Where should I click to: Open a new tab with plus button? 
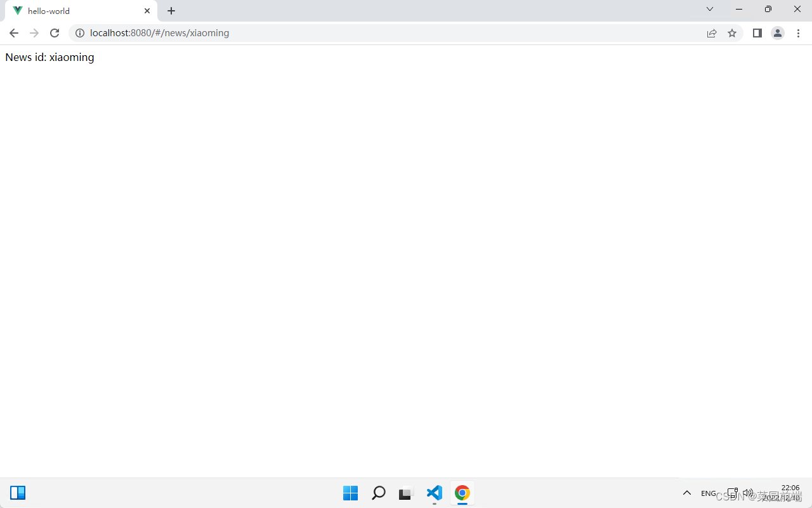[x=171, y=11]
